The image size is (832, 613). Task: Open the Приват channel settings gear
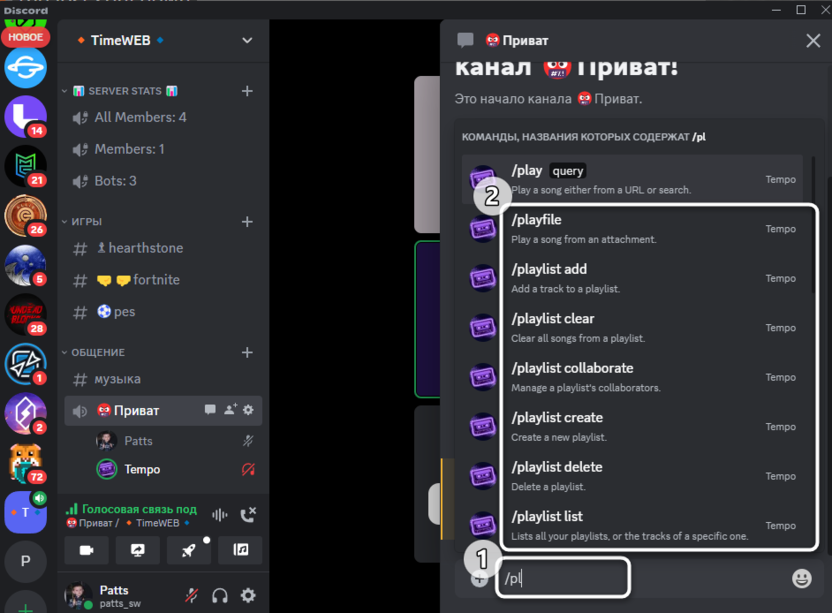[x=248, y=410]
